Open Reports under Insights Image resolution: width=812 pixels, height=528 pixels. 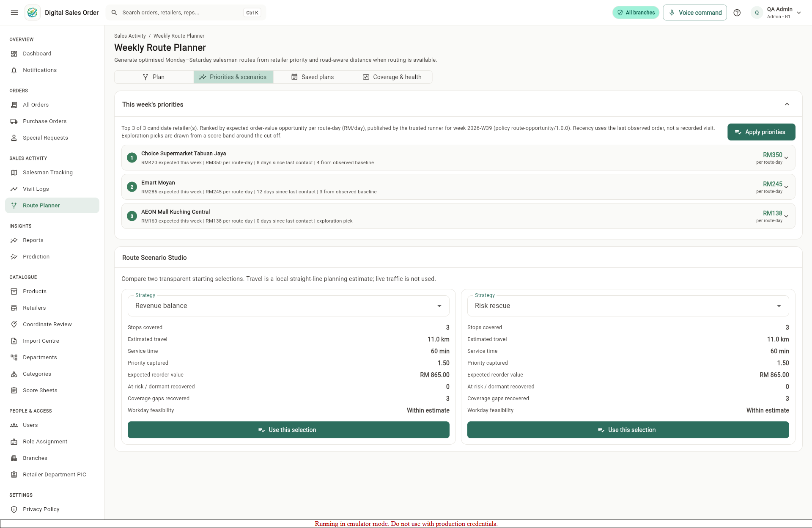pyautogui.click(x=52, y=240)
